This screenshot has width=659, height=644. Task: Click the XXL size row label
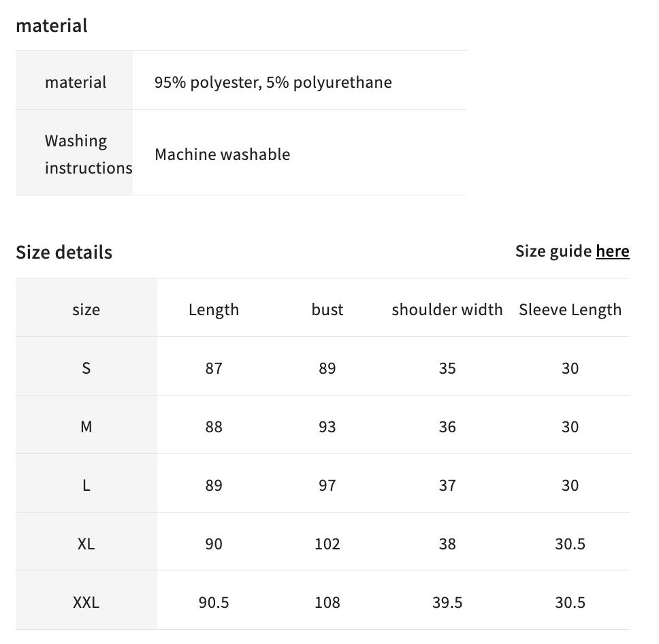86,602
